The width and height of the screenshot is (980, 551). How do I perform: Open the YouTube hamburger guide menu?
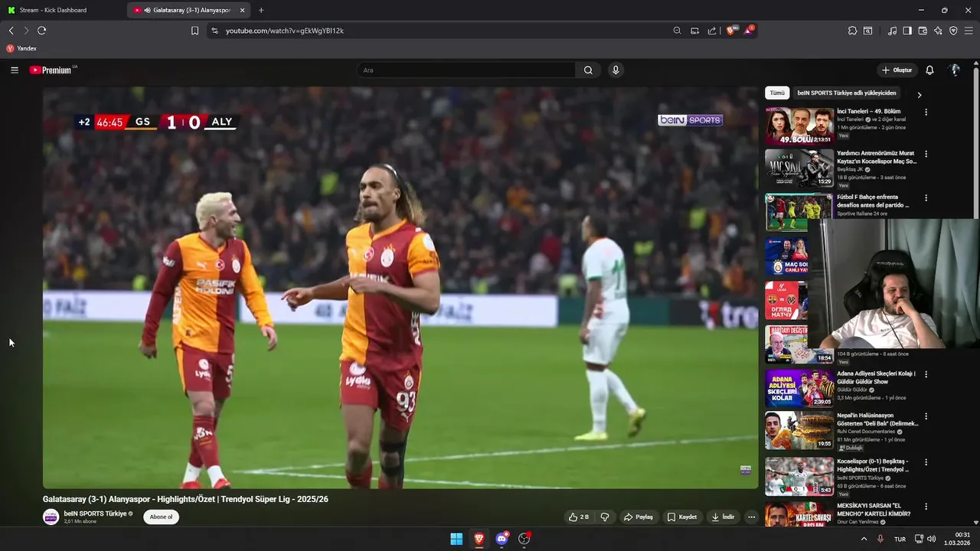[15, 70]
